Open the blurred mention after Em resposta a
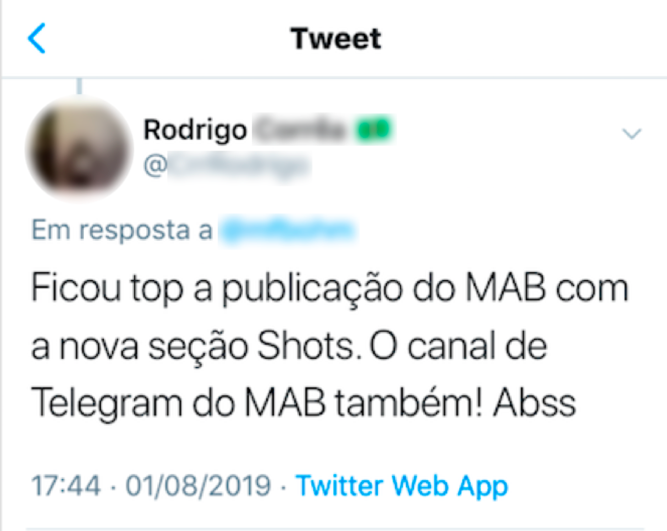 [288, 231]
